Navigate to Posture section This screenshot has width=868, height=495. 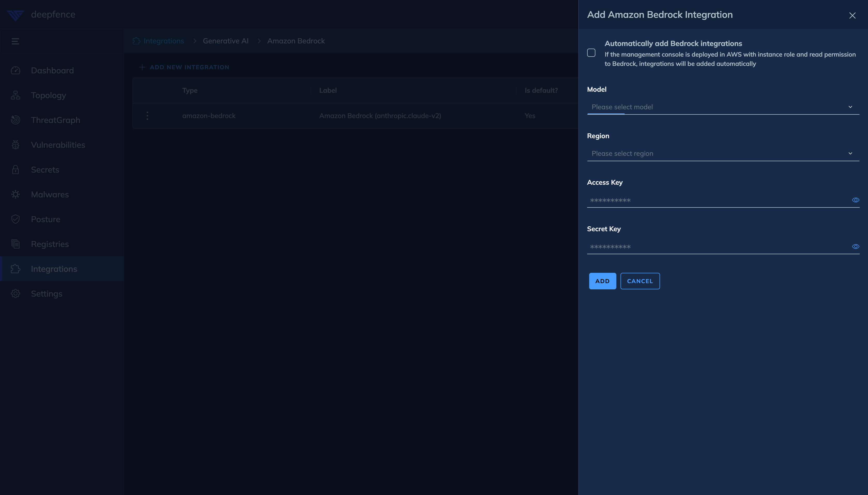[45, 219]
